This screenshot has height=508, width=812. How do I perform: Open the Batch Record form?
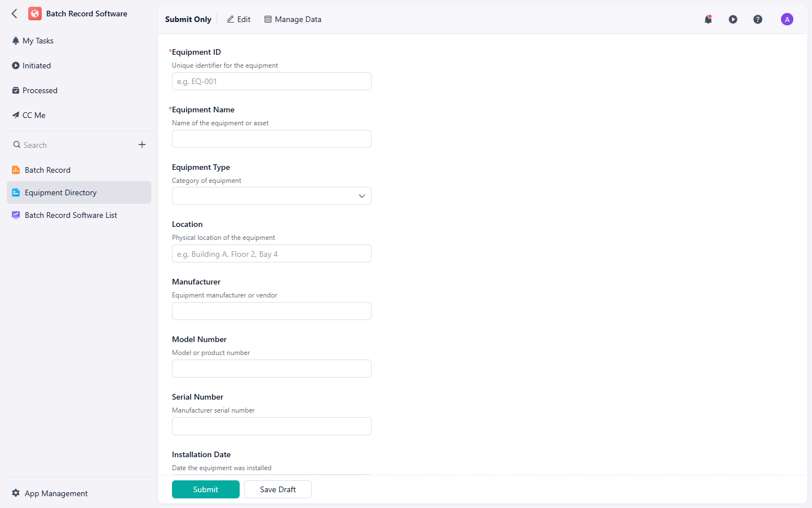pos(79,170)
